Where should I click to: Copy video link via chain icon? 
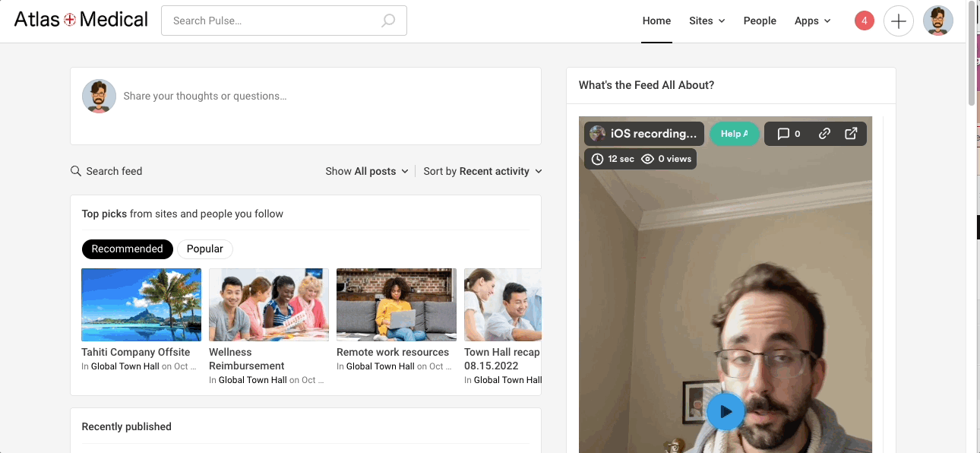[824, 134]
